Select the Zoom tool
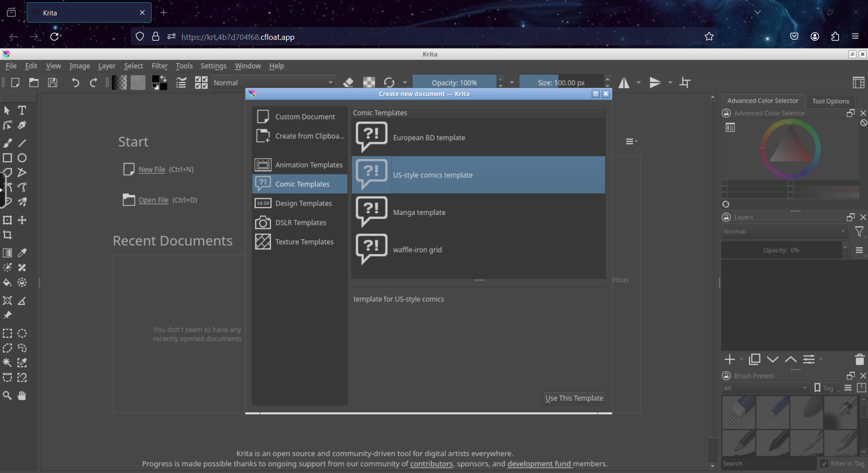This screenshot has height=473, width=868. 7,396
